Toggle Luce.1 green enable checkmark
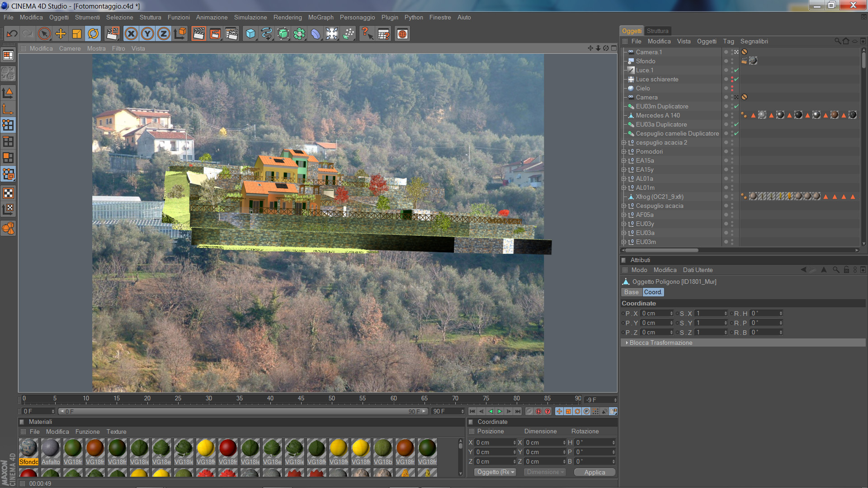The height and width of the screenshot is (488, 868). (x=736, y=70)
